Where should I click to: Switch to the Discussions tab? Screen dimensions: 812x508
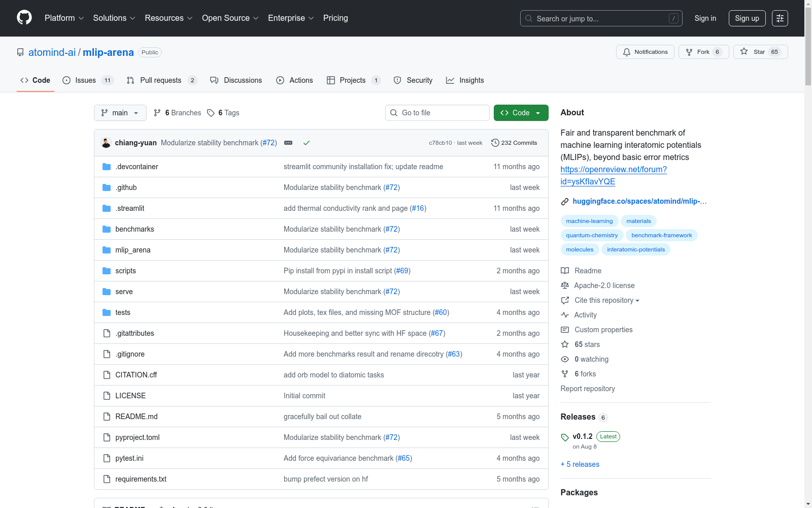coord(236,80)
